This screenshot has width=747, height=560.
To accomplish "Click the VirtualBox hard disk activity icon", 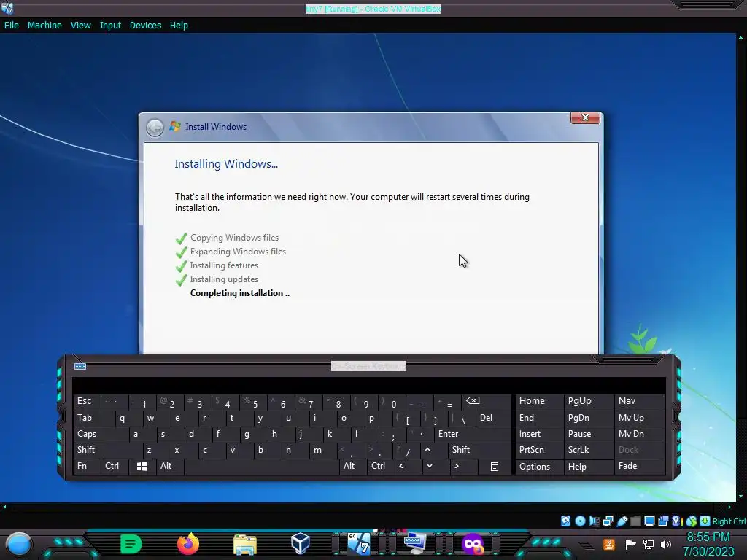I will coord(565,521).
